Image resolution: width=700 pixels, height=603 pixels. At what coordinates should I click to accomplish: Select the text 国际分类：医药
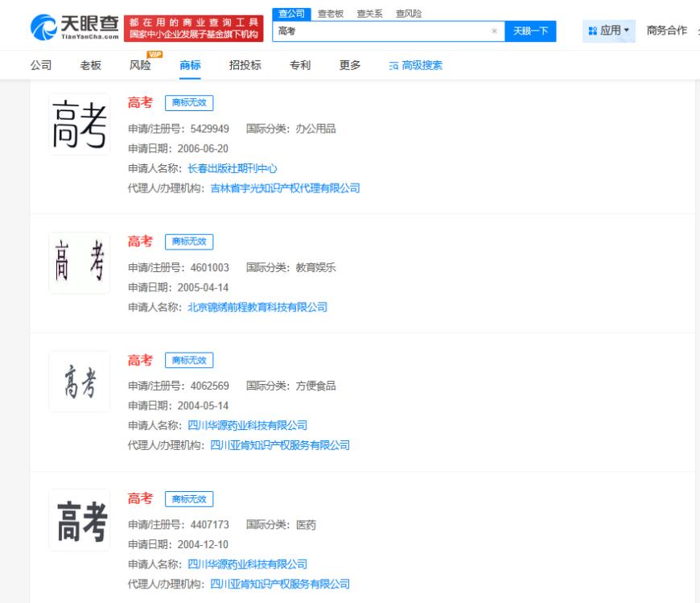(x=281, y=525)
